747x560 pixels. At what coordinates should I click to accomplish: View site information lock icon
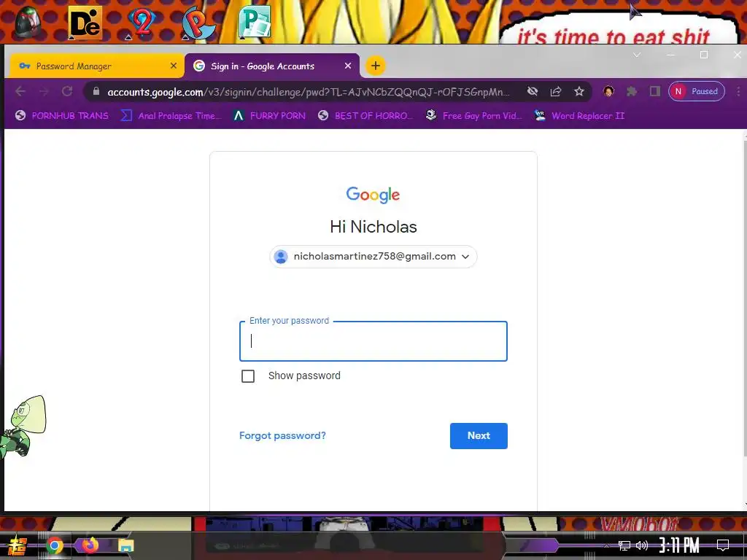(96, 91)
